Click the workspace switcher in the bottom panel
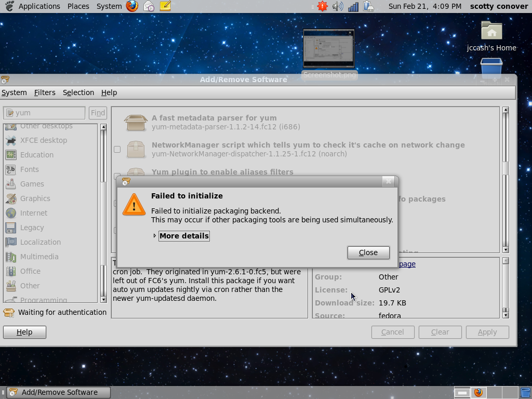Screen dimensions: 532x399 [x=486, y=392]
